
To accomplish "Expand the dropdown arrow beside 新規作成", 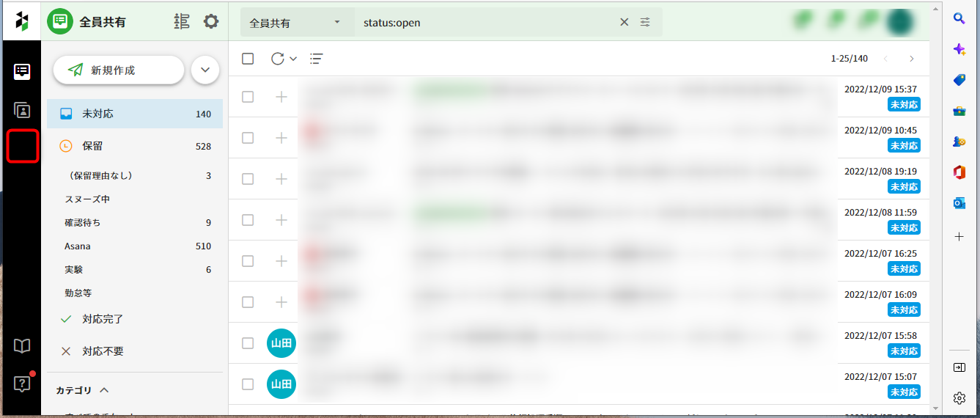I will pos(205,70).
